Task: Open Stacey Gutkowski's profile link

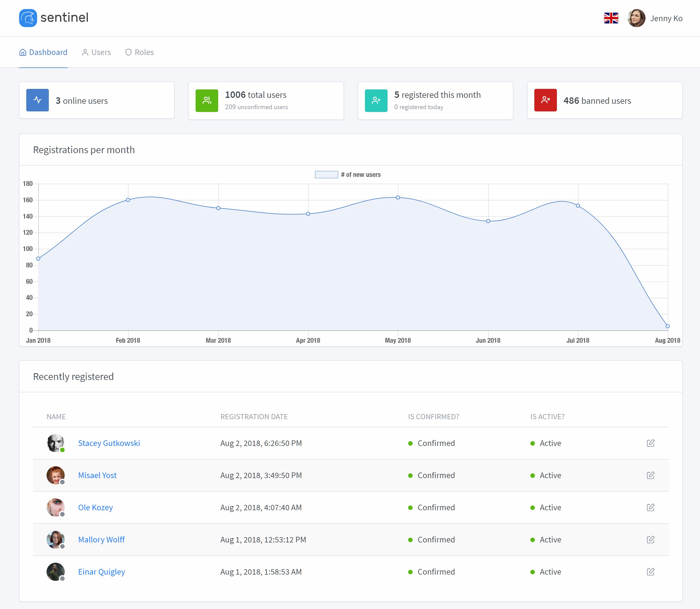Action: coord(109,443)
